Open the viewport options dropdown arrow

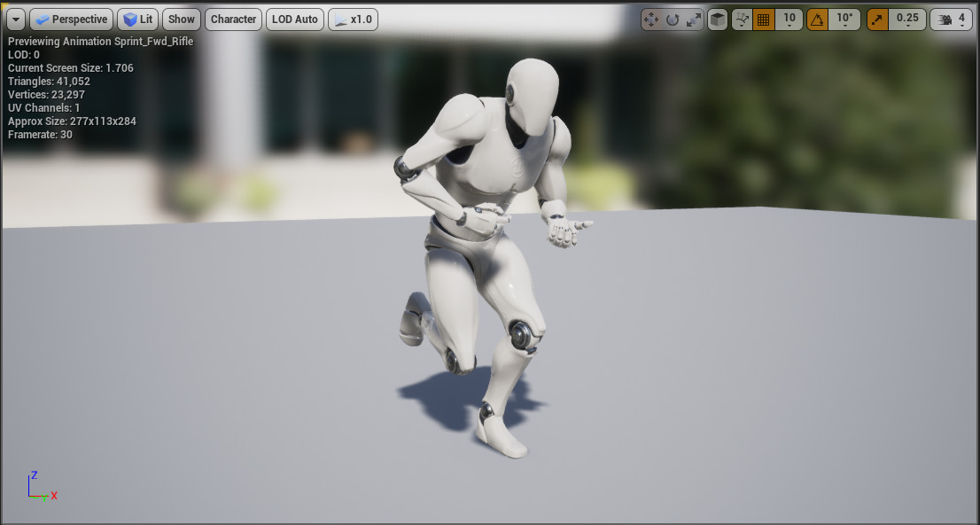pos(15,19)
